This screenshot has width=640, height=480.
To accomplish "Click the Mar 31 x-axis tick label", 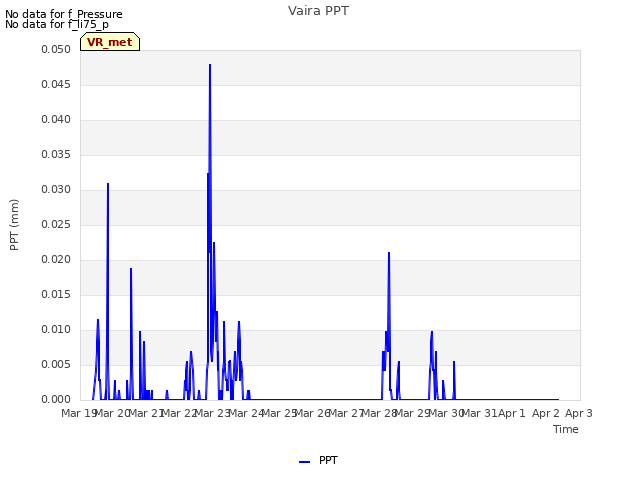I will tap(480, 413).
